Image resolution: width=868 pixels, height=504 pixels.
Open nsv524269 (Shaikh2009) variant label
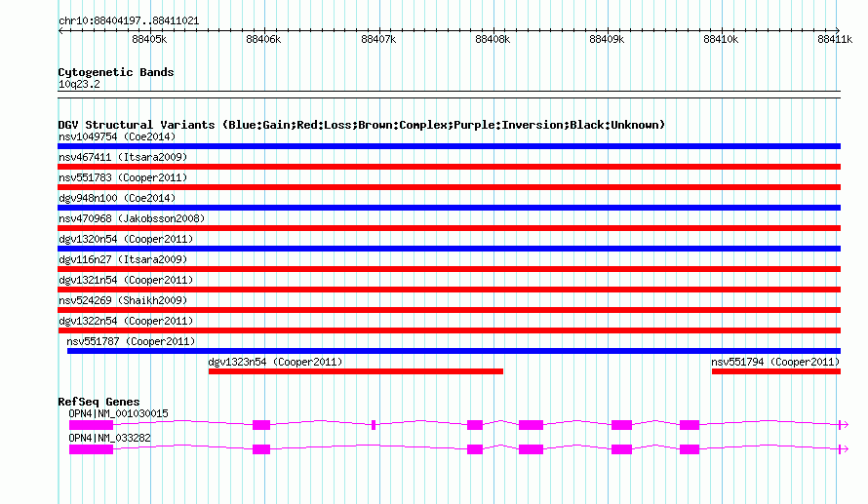click(x=123, y=300)
